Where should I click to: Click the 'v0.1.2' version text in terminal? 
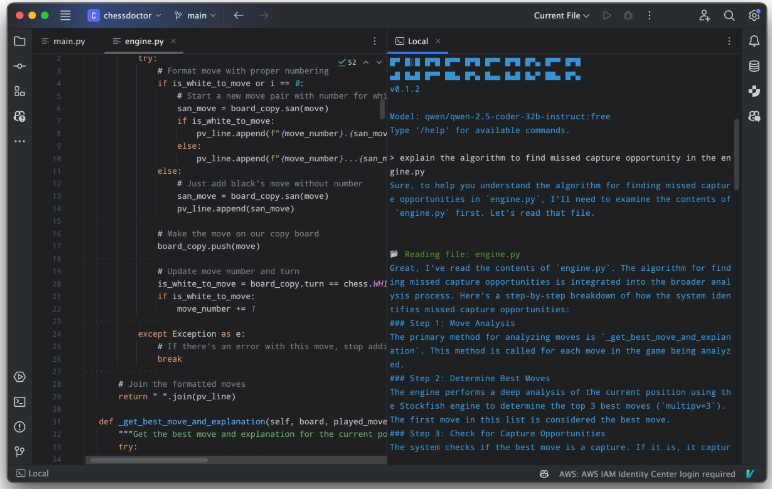tap(405, 89)
